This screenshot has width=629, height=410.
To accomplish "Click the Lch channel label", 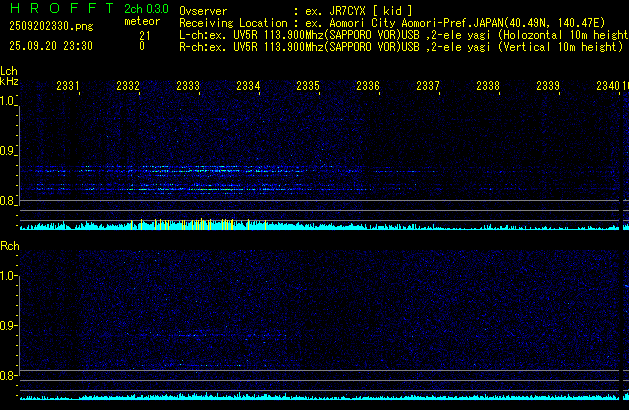I will pos(9,72).
